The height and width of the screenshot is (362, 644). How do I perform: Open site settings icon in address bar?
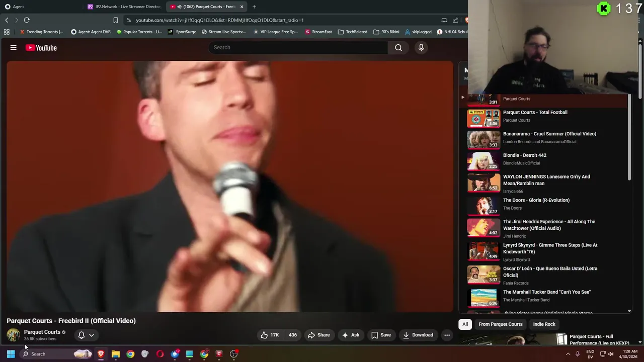coord(129,20)
